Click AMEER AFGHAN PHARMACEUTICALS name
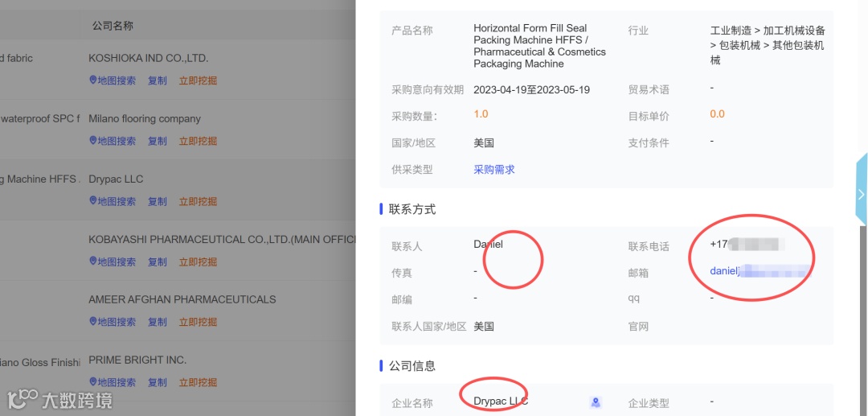This screenshot has height=416, width=868. [182, 299]
